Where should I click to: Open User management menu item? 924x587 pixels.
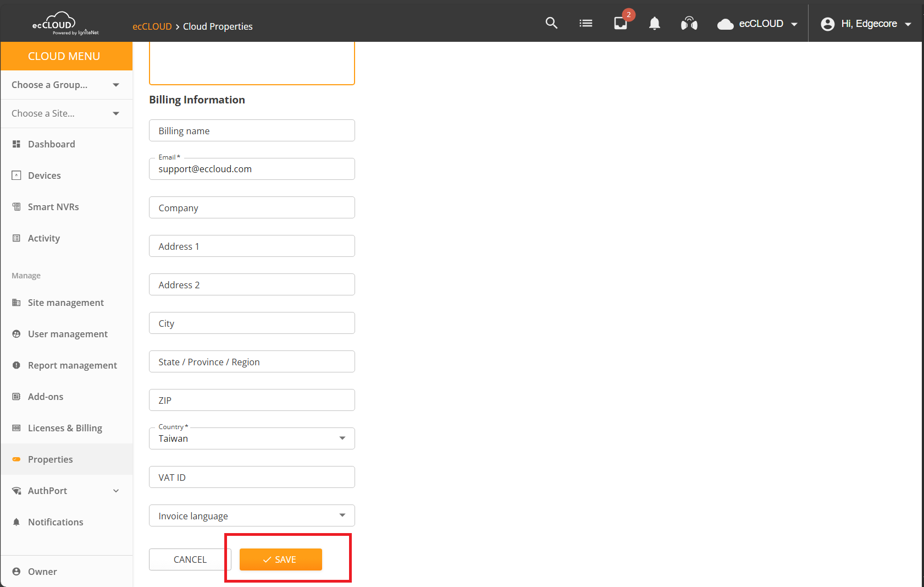(x=67, y=334)
